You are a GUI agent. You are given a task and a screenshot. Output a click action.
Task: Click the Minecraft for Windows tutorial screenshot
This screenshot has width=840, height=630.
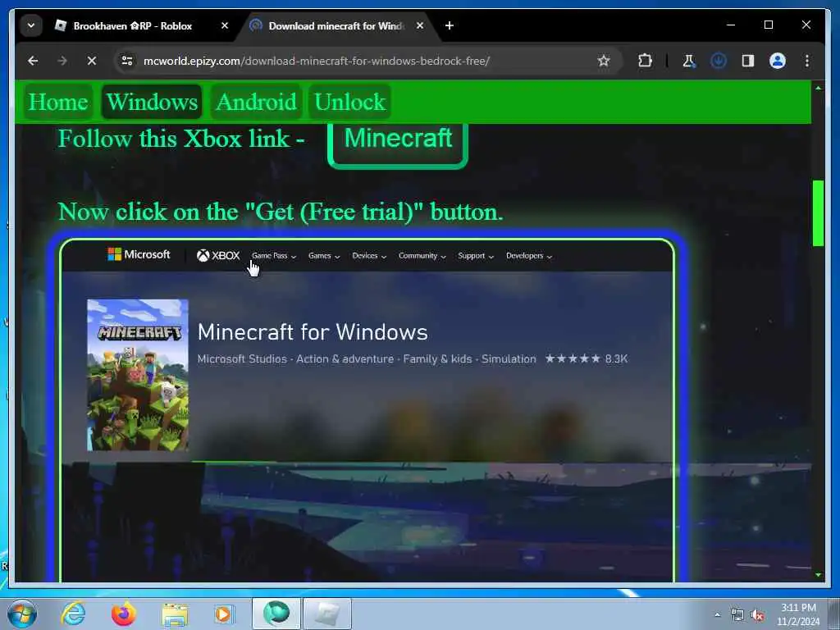coord(367,410)
